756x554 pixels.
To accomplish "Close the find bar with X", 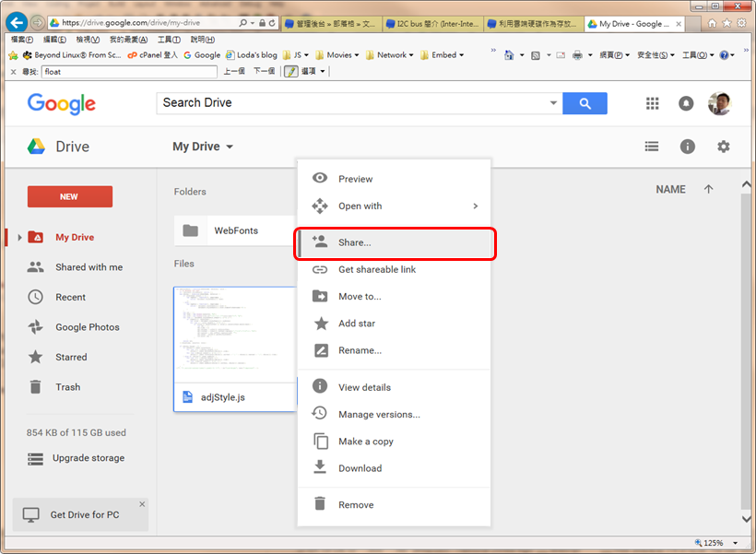I will (x=14, y=72).
